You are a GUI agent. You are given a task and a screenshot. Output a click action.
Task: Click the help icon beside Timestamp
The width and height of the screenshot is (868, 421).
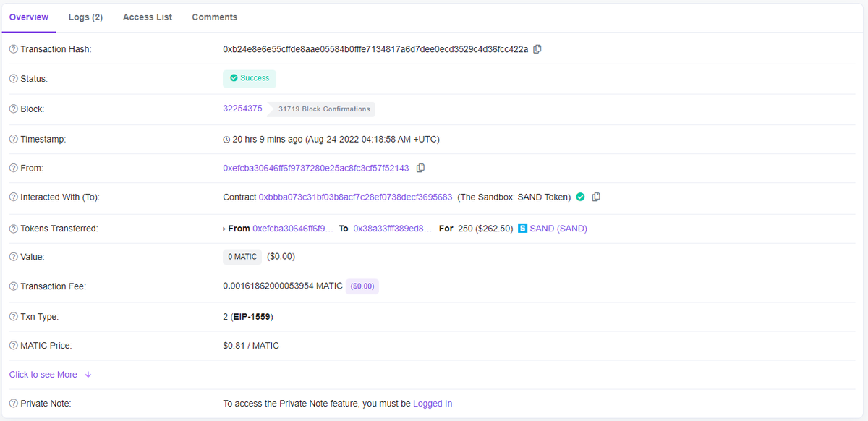13,139
